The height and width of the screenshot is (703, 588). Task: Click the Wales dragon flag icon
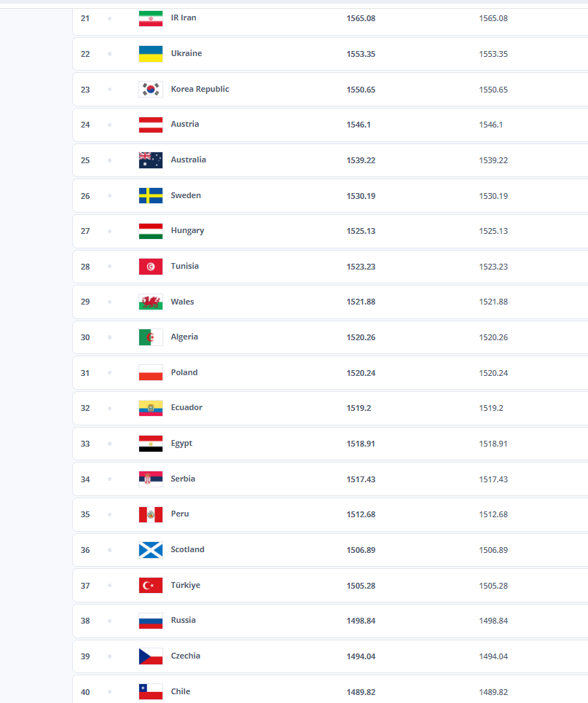[151, 302]
